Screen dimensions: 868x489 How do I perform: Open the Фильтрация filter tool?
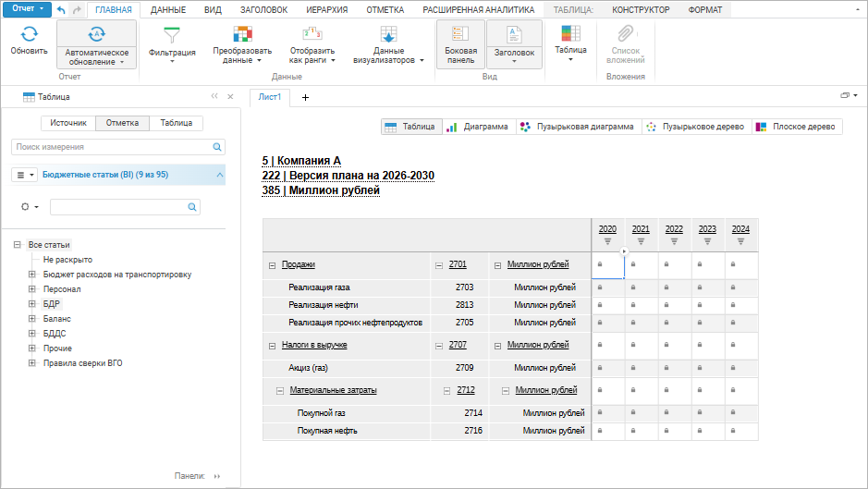(x=172, y=43)
